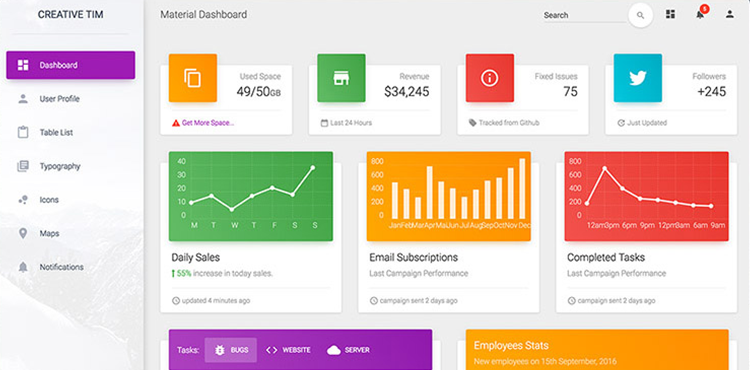
Task: Click the Email Subscriptions card title
Action: (x=413, y=258)
